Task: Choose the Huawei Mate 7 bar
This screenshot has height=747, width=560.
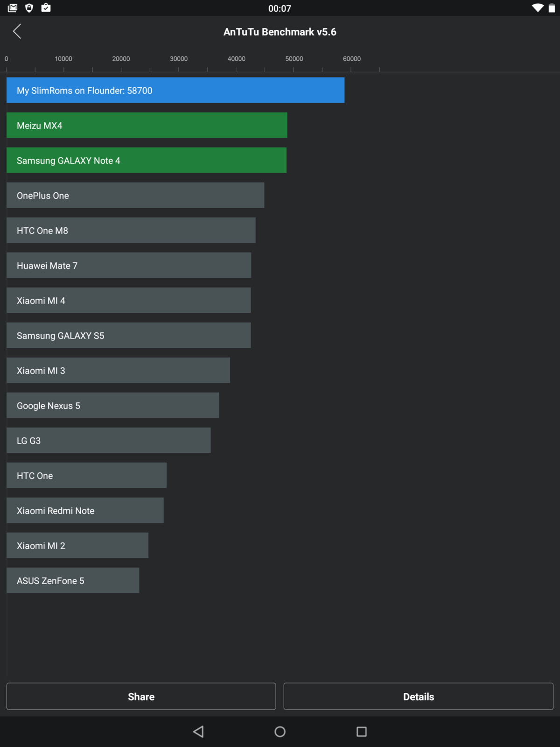Action: pyautogui.click(x=129, y=265)
